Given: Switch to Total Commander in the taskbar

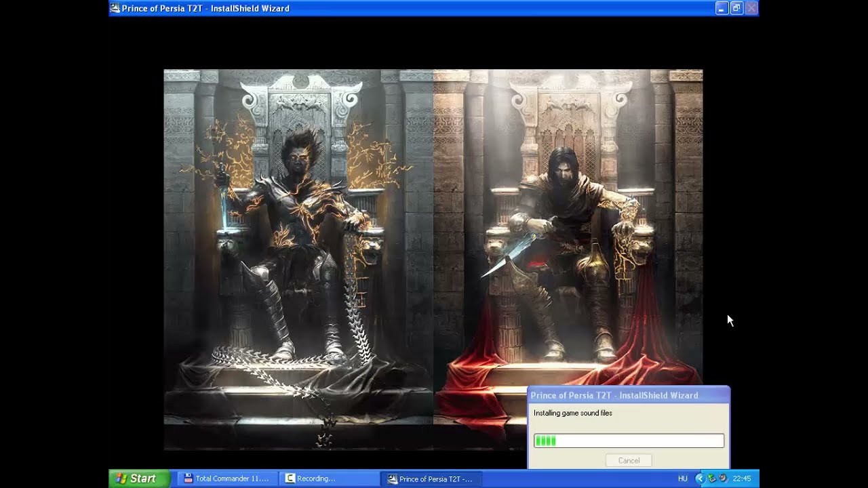Looking at the screenshot, I should [227, 479].
